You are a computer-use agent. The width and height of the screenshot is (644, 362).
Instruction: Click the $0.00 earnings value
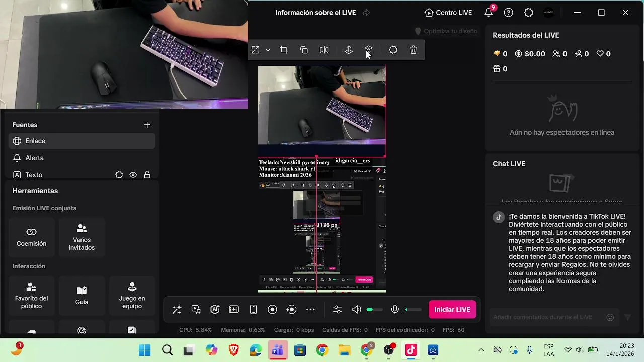point(530,54)
